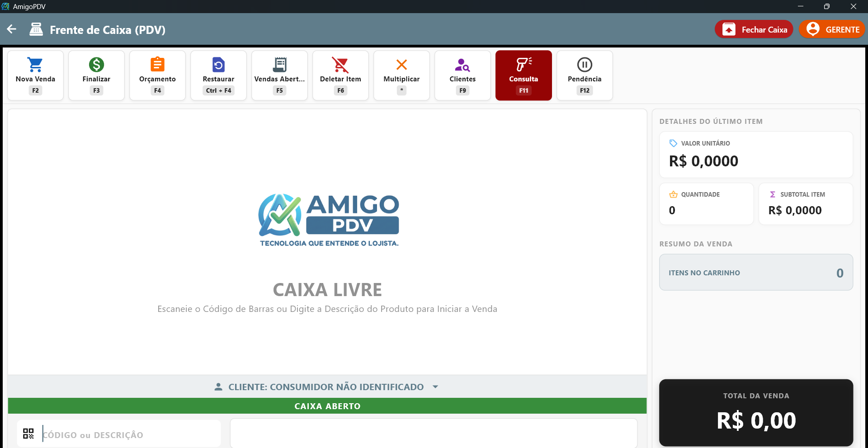The width and height of the screenshot is (868, 448).
Task: Click the Fechar Caixa button label
Action: pos(764,29)
